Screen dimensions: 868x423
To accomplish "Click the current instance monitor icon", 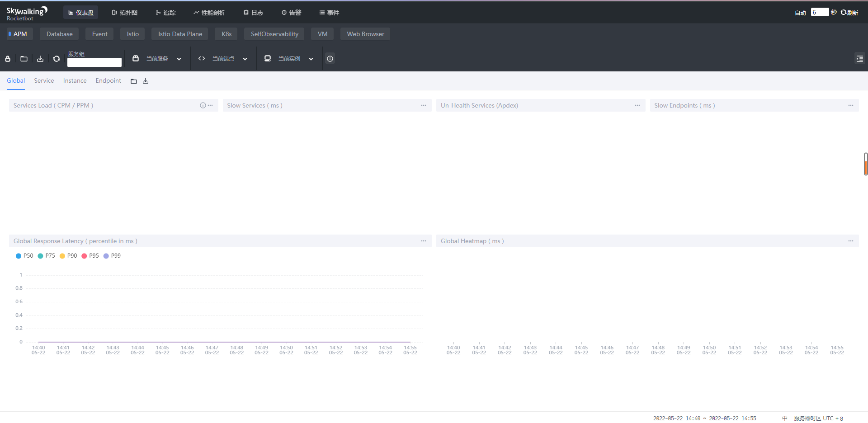I will [268, 58].
